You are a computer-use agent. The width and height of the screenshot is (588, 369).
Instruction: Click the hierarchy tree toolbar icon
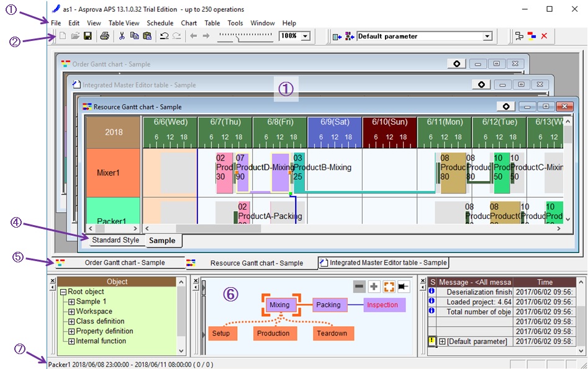[x=519, y=36]
